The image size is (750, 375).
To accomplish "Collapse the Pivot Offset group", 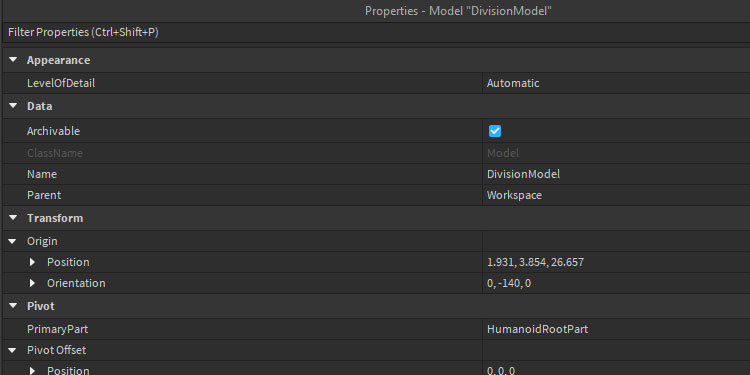I will pyautogui.click(x=13, y=350).
